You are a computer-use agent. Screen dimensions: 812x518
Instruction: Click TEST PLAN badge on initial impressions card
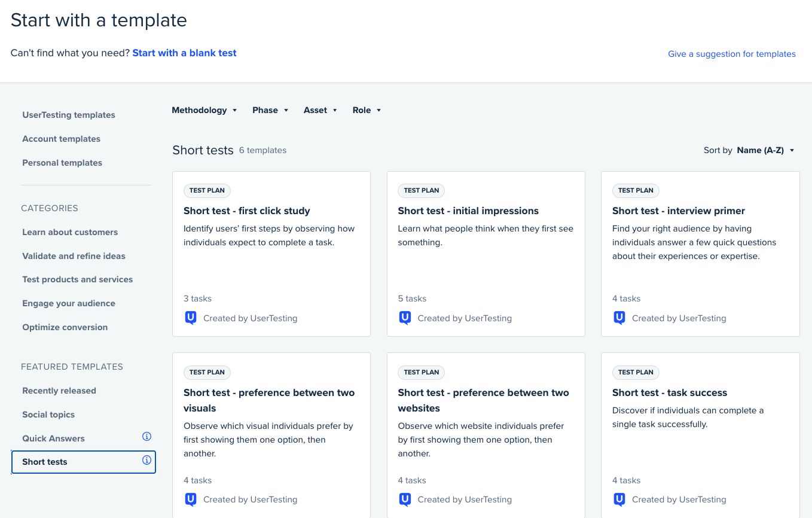click(x=421, y=190)
